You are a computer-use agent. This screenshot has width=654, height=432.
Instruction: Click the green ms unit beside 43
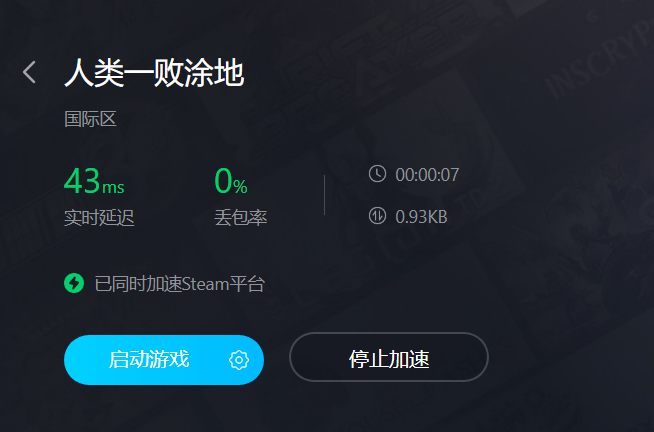coord(113,187)
